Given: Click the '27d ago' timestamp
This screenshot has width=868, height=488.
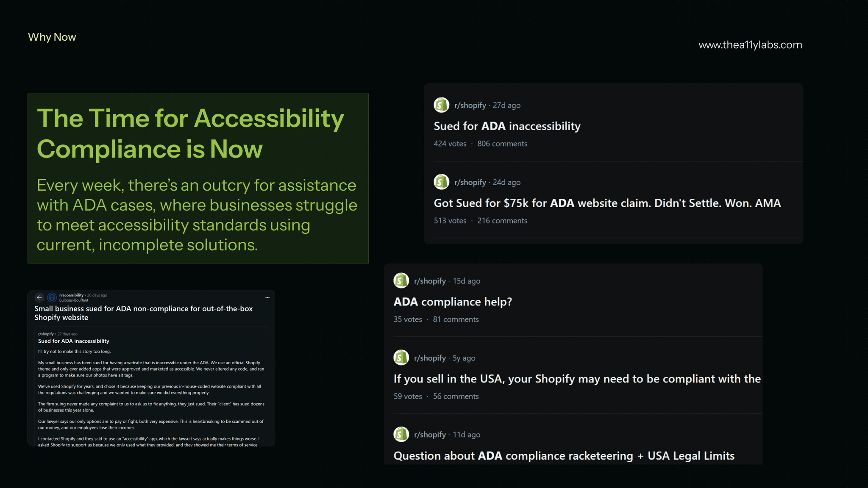Looking at the screenshot, I should pyautogui.click(x=506, y=105).
